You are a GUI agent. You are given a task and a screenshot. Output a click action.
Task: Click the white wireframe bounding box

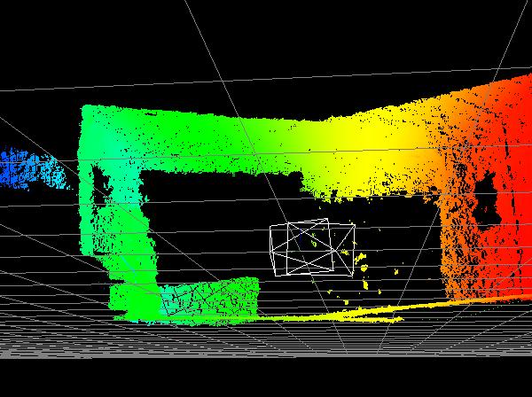pos(301,247)
